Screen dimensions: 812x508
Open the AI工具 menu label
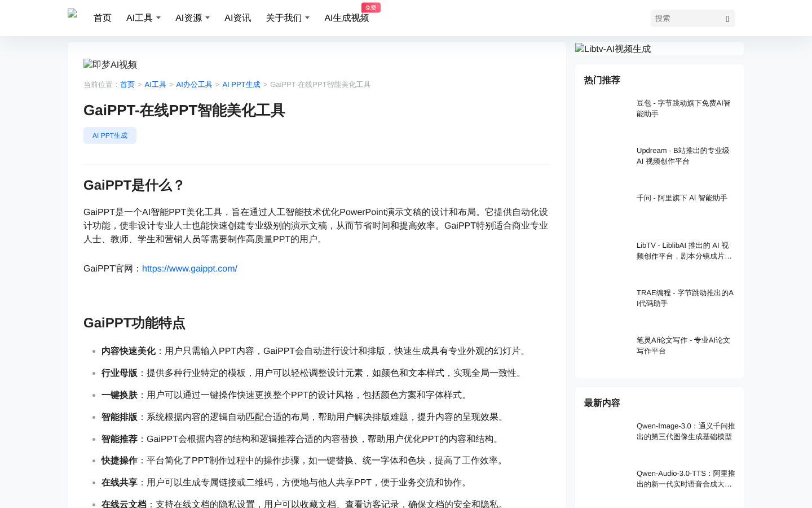140,18
